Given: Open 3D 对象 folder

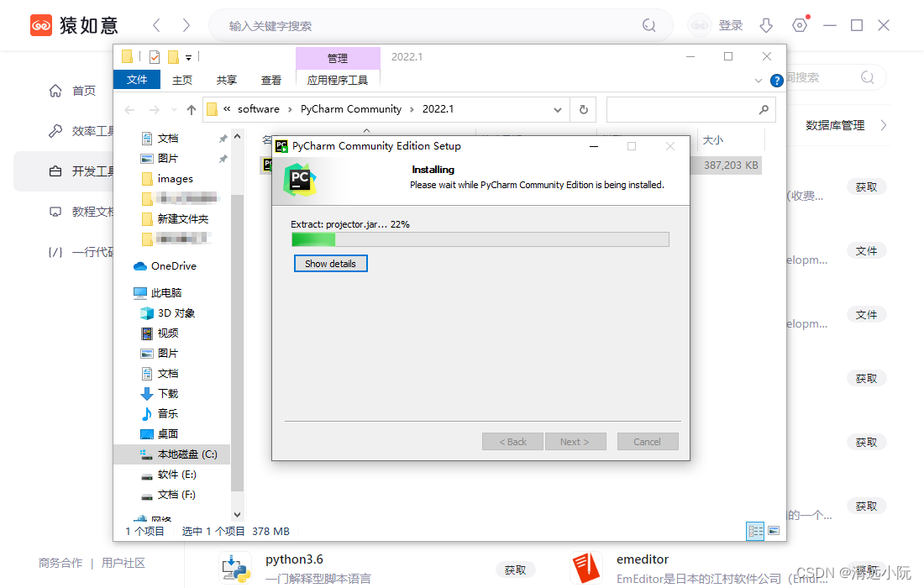Looking at the screenshot, I should tap(176, 312).
